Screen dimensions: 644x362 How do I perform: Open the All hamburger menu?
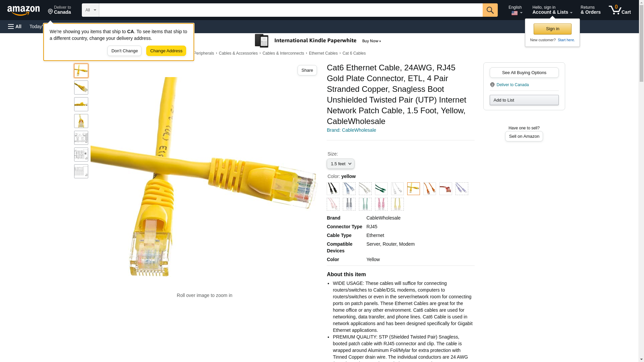click(15, 26)
